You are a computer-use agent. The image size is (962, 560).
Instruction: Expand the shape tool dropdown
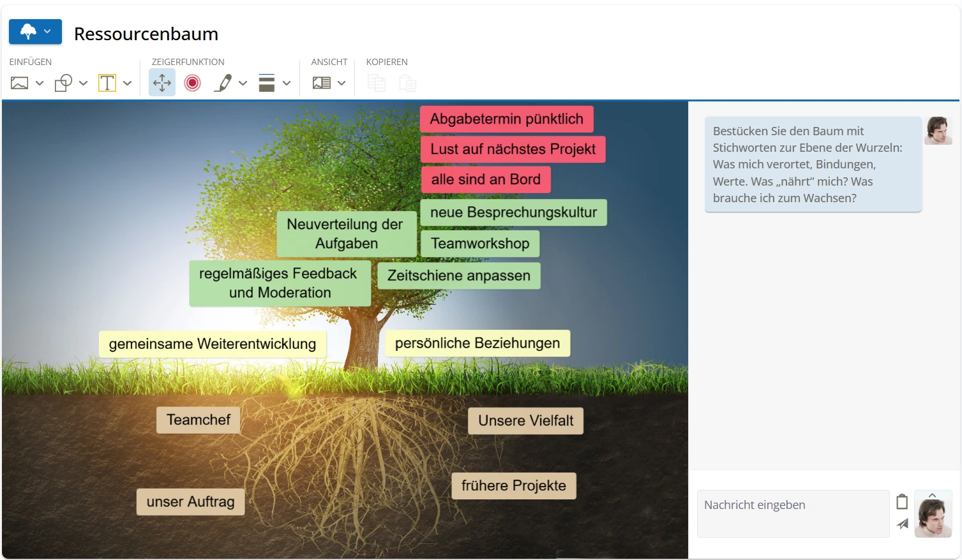(x=84, y=82)
